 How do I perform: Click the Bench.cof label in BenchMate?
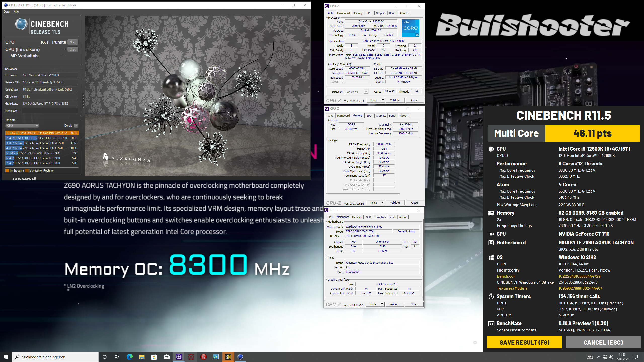pyautogui.click(x=506, y=276)
